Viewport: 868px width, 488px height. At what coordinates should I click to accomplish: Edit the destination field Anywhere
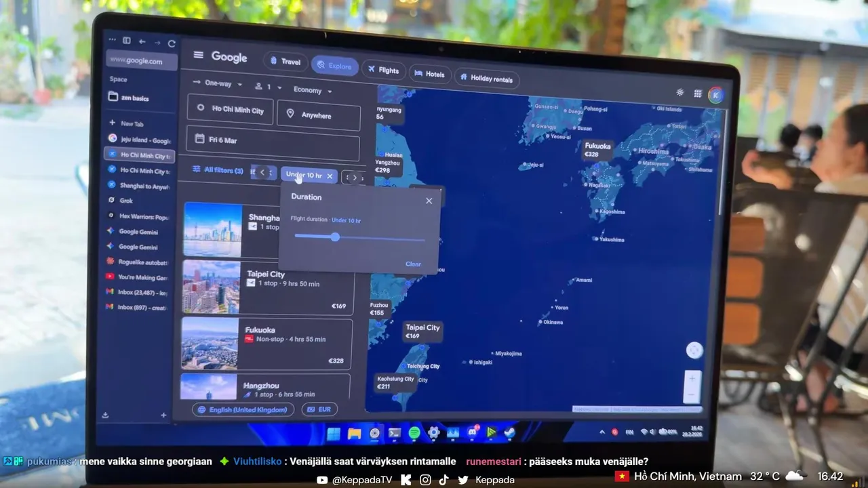[319, 115]
